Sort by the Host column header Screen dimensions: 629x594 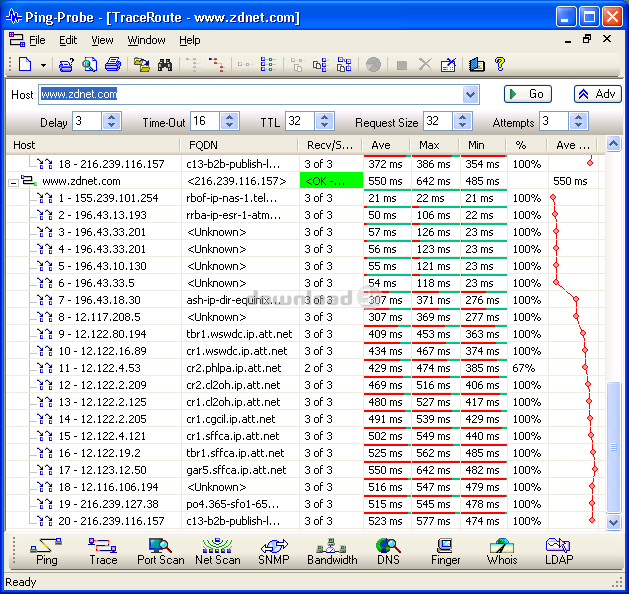(93, 145)
